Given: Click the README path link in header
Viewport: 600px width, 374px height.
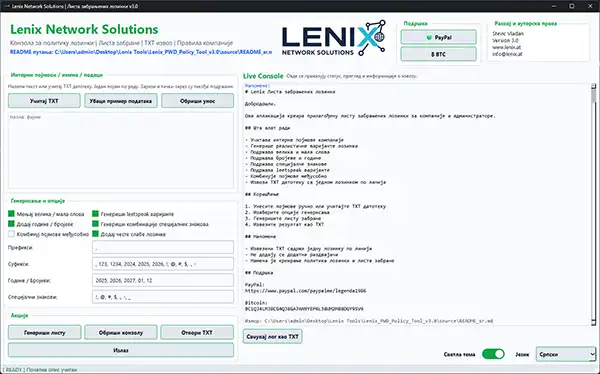Looking at the screenshot, I should (x=141, y=52).
